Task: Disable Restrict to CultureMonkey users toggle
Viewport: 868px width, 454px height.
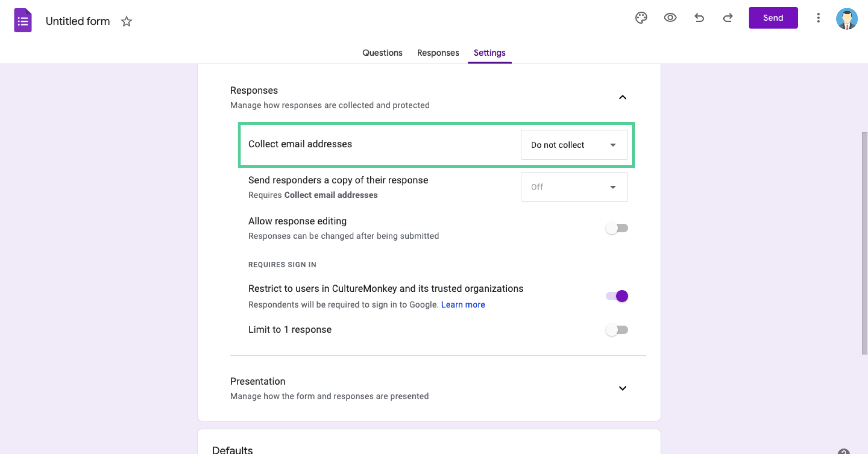Action: click(x=617, y=296)
